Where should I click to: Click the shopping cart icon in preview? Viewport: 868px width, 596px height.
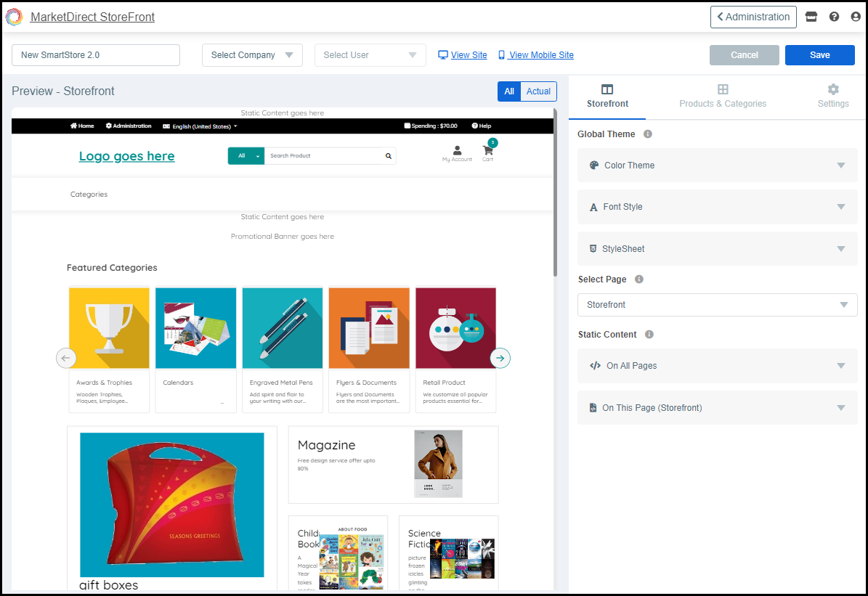487,151
